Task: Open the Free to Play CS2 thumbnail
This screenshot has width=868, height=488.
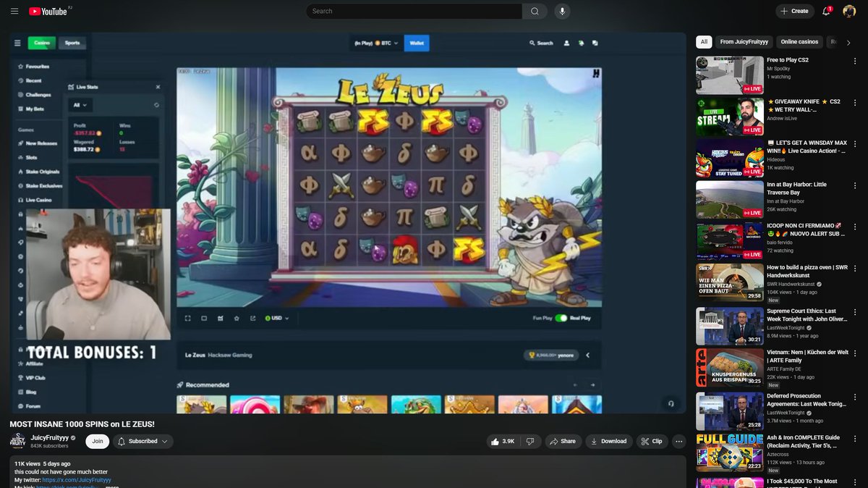Action: pos(729,75)
